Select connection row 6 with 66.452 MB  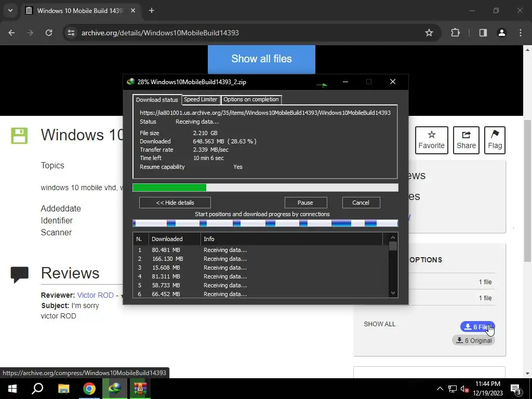click(261, 294)
